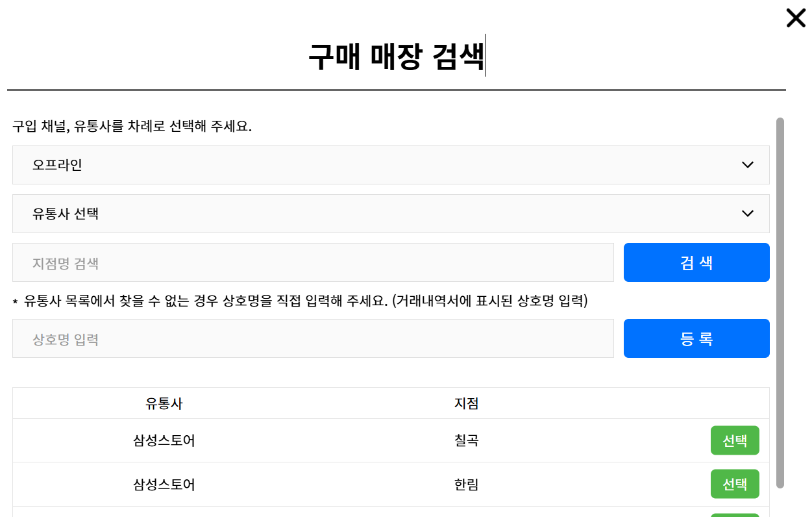Click the 구입 채널 instruction text line

click(132, 126)
